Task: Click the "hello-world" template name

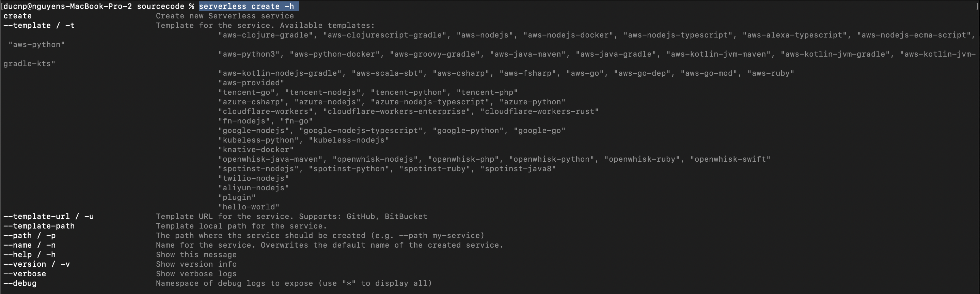Action: (249, 207)
